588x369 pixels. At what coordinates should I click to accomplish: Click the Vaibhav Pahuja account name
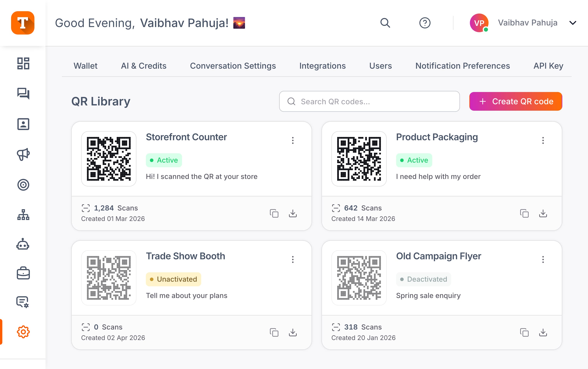[x=528, y=23]
